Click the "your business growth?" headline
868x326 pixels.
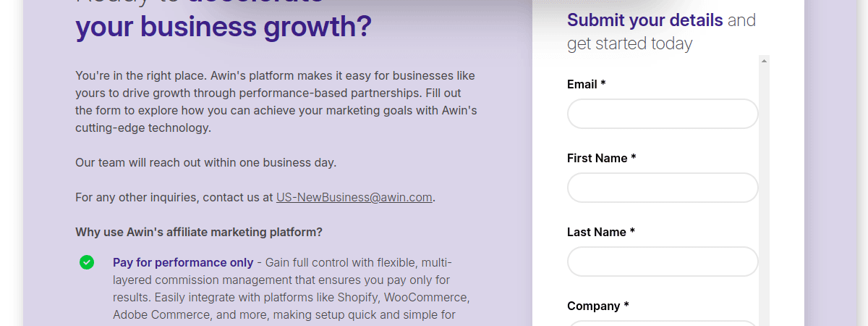click(223, 28)
